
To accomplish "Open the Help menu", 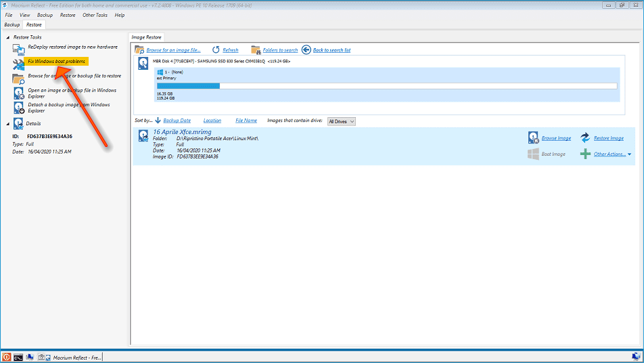I will point(120,15).
